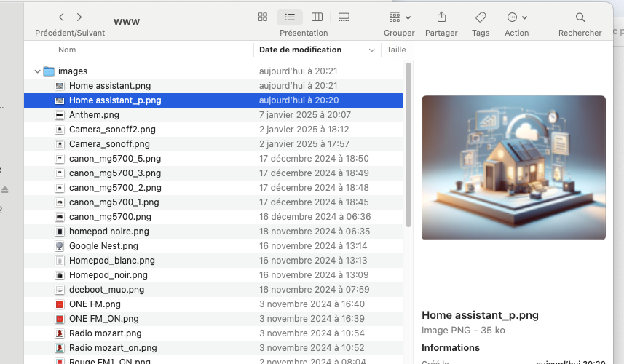Open the Grouper options

click(399, 17)
